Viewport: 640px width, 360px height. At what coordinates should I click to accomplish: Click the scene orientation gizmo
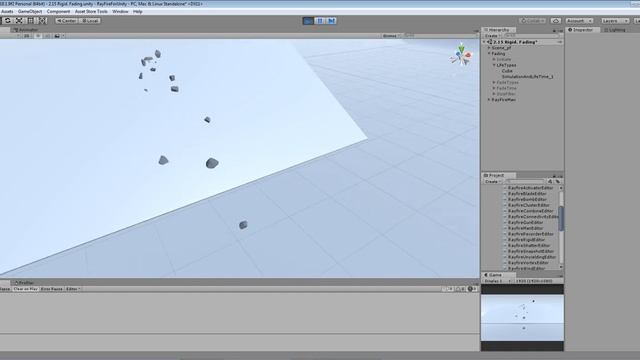pyautogui.click(x=461, y=54)
